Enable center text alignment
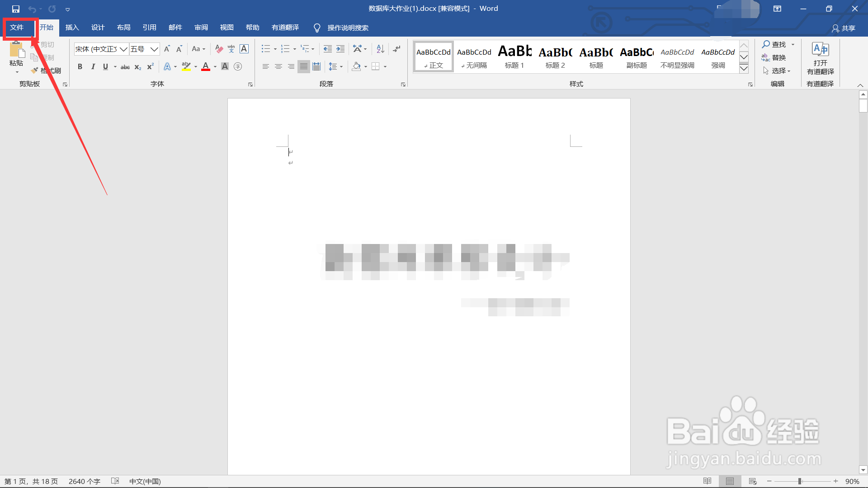The image size is (868, 488). 278,67
